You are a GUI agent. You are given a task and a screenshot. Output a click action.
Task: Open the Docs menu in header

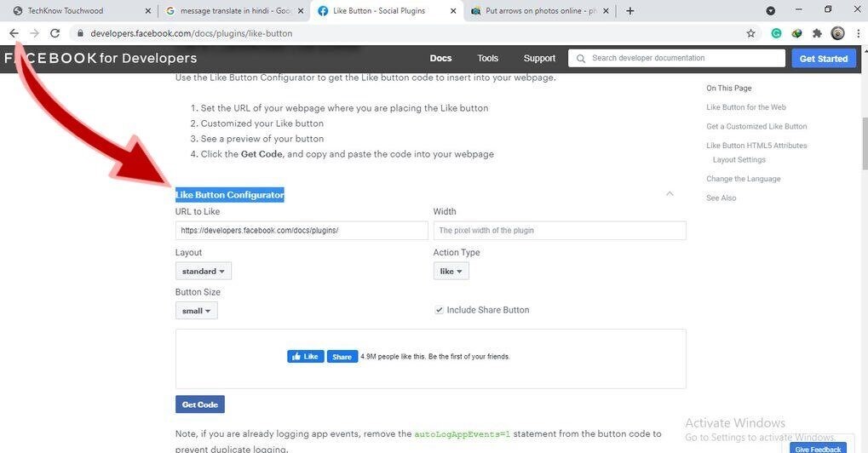(440, 58)
